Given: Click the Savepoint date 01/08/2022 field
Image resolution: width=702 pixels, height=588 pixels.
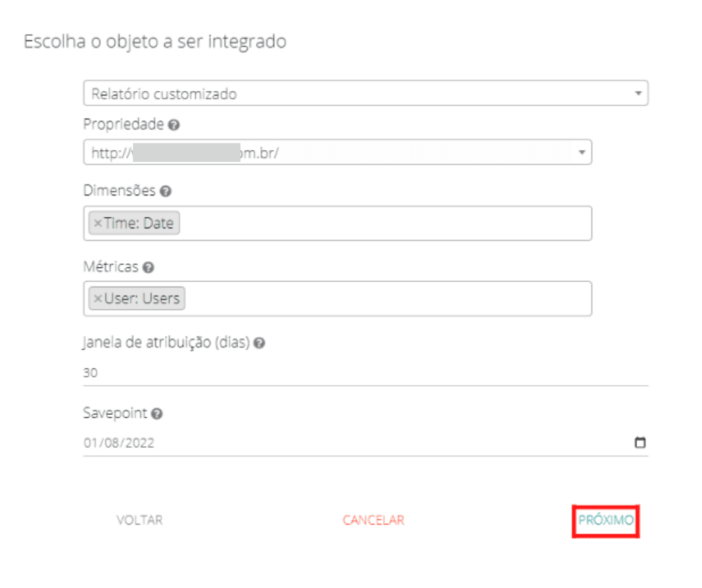Looking at the screenshot, I should pyautogui.click(x=119, y=442).
